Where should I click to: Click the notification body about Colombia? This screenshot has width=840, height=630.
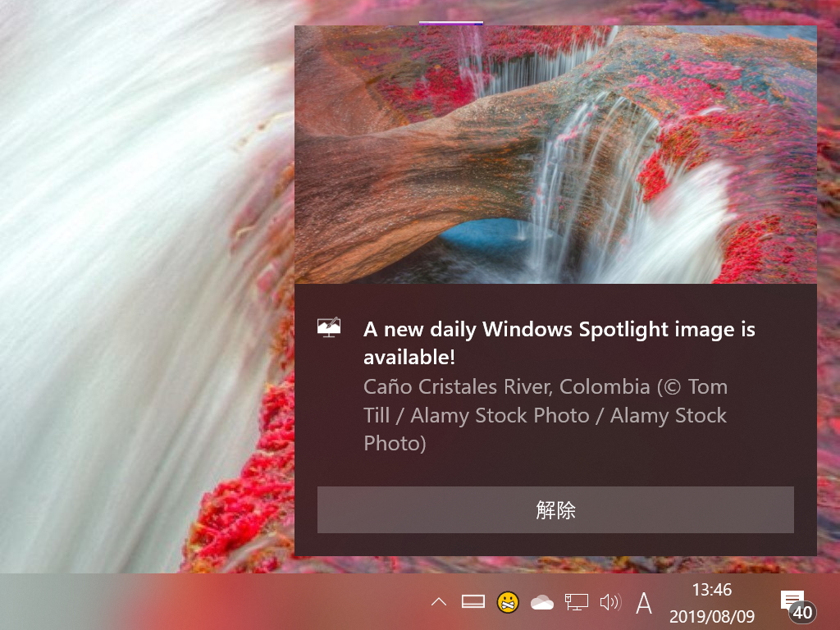(546, 415)
